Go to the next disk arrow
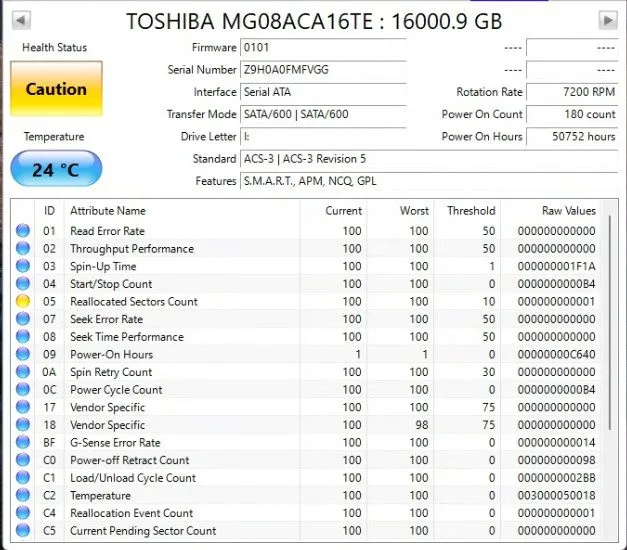 (608, 20)
